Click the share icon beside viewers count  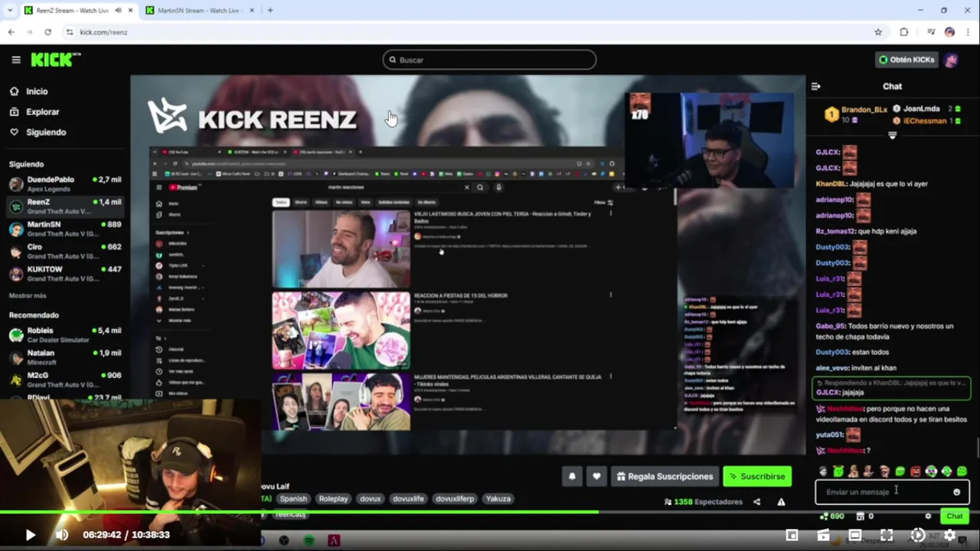coord(756,502)
